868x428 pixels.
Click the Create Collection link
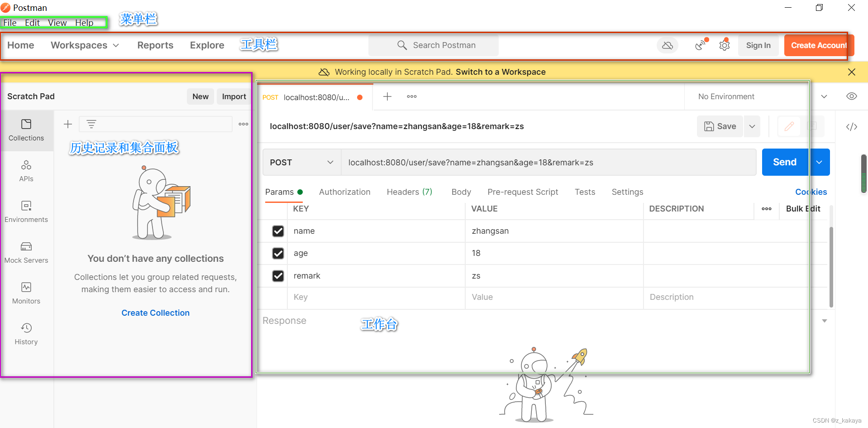pyautogui.click(x=156, y=313)
